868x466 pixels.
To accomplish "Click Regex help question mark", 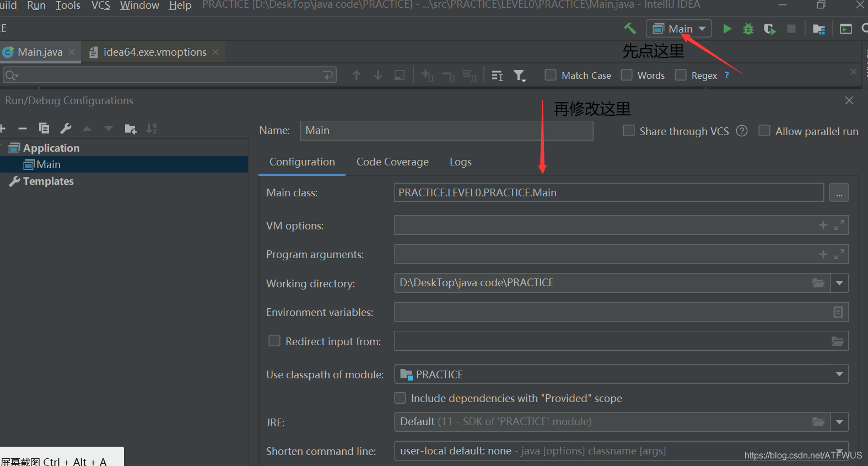I will 727,75.
